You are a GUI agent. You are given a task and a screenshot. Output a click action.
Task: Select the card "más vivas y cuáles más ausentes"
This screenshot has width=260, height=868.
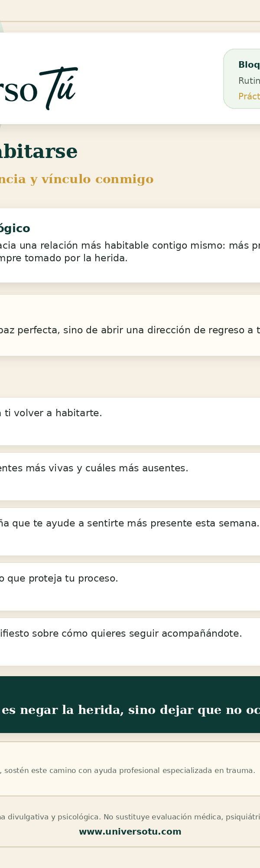point(130,476)
